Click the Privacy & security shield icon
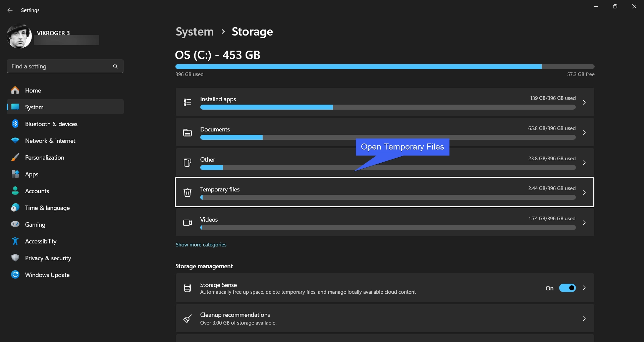Image resolution: width=644 pixels, height=342 pixels. (x=15, y=258)
